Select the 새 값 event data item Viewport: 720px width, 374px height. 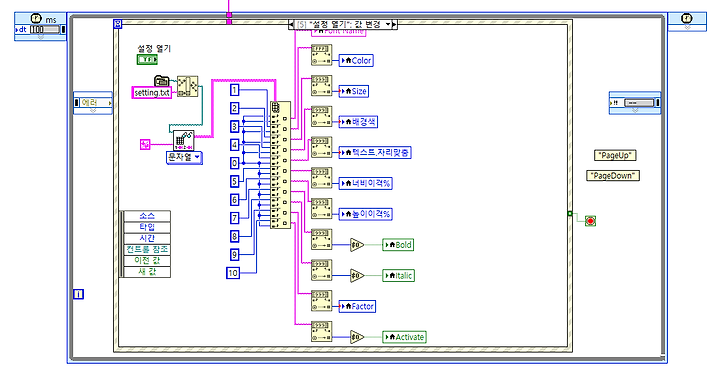[147, 272]
